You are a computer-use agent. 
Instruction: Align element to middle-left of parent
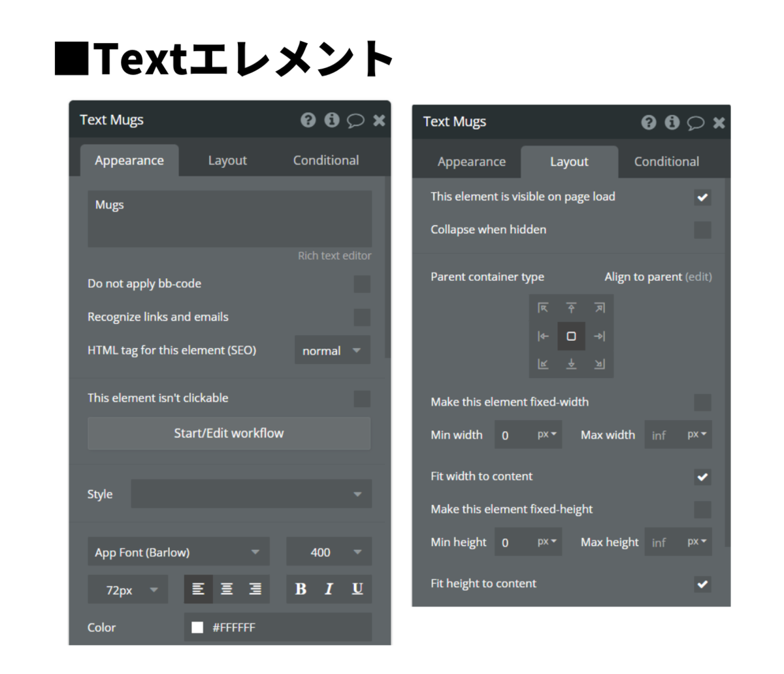click(x=543, y=336)
